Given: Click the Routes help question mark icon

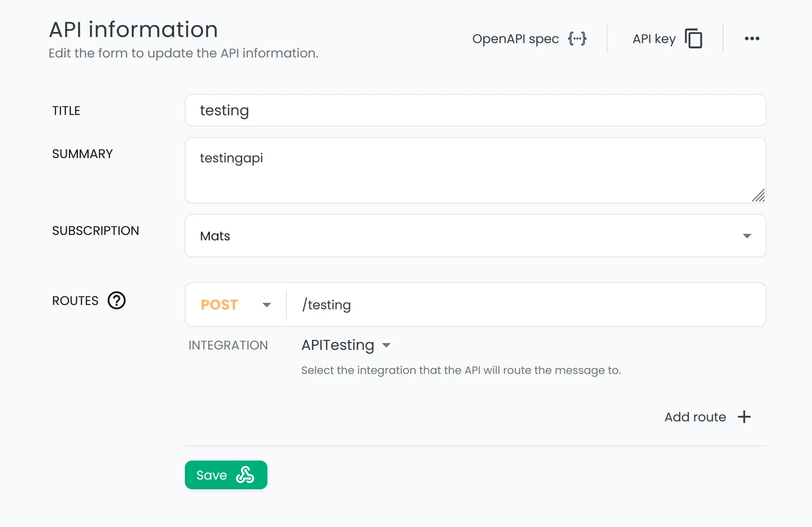Looking at the screenshot, I should pyautogui.click(x=117, y=300).
